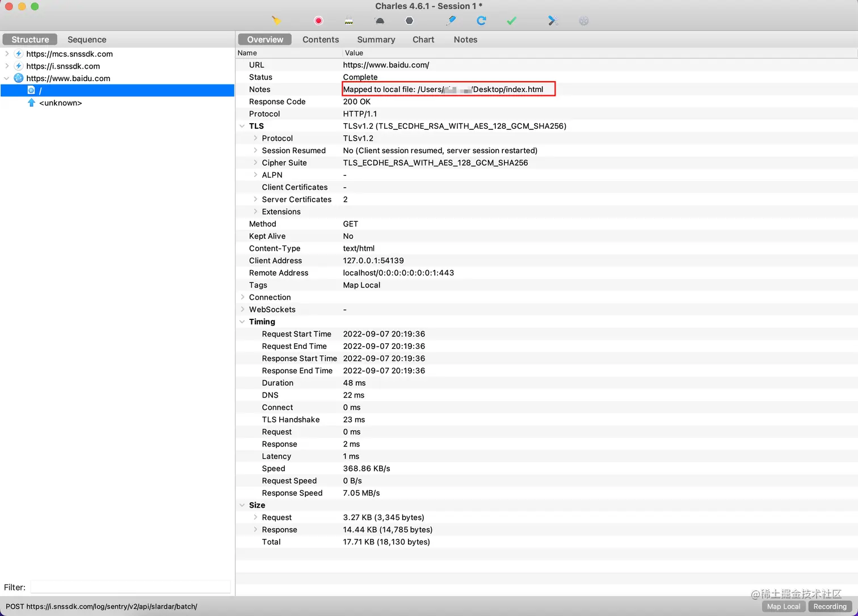This screenshot has height=616, width=858.
Task: Open the Chart tab
Action: point(423,39)
